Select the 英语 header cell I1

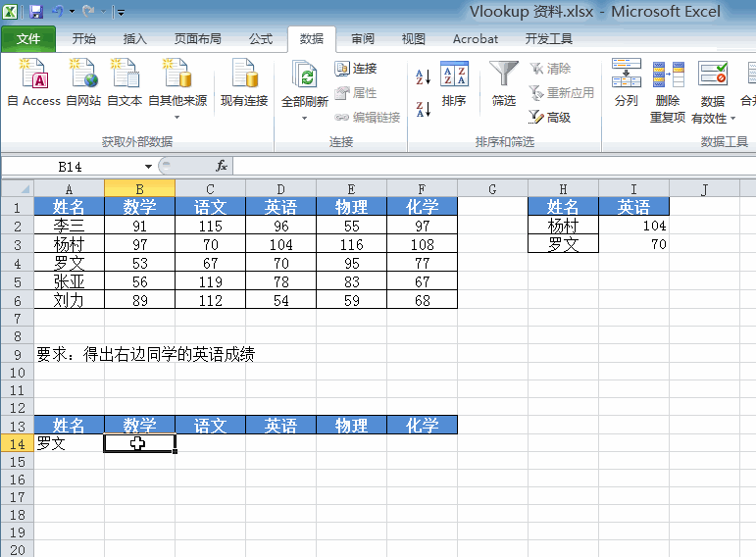point(633,206)
